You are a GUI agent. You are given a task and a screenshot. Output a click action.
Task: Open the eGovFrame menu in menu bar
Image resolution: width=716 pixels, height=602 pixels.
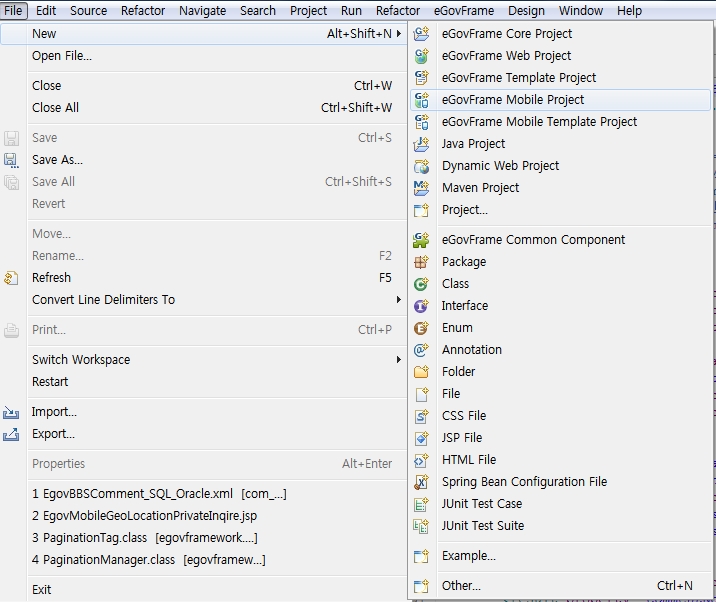coord(464,11)
